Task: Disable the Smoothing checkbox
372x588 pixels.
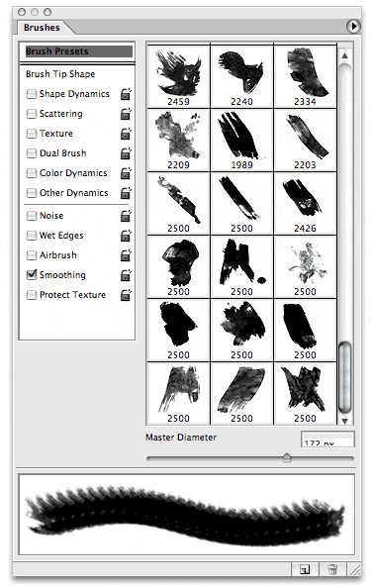Action: [x=32, y=275]
